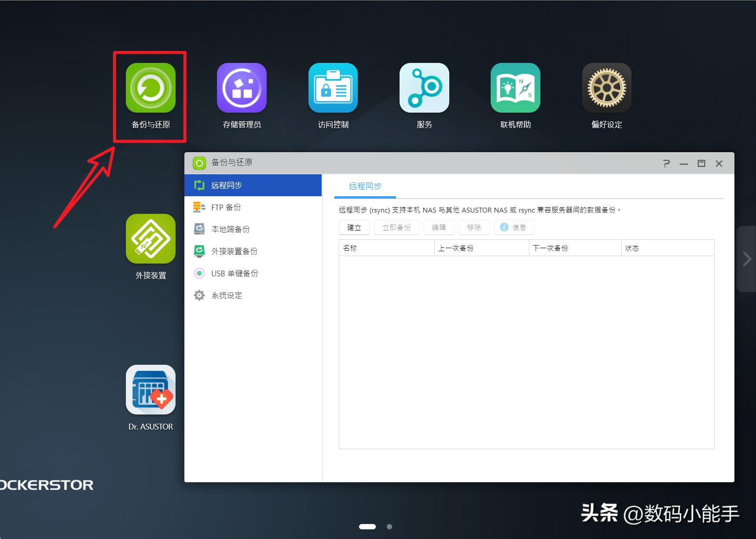
Task: Open 联机帮助 online help
Action: [x=515, y=87]
